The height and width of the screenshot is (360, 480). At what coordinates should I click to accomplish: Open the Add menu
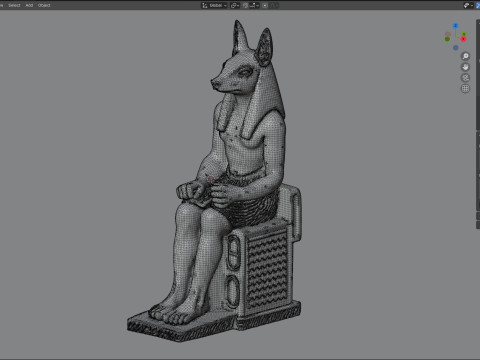pyautogui.click(x=29, y=5)
